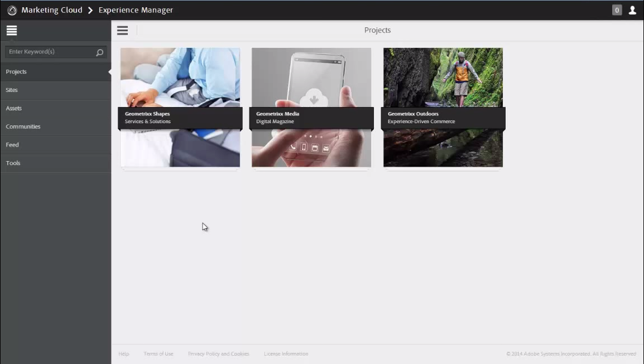Click the hamburger icon beside Projects header
The height and width of the screenshot is (364, 644).
coord(122,31)
